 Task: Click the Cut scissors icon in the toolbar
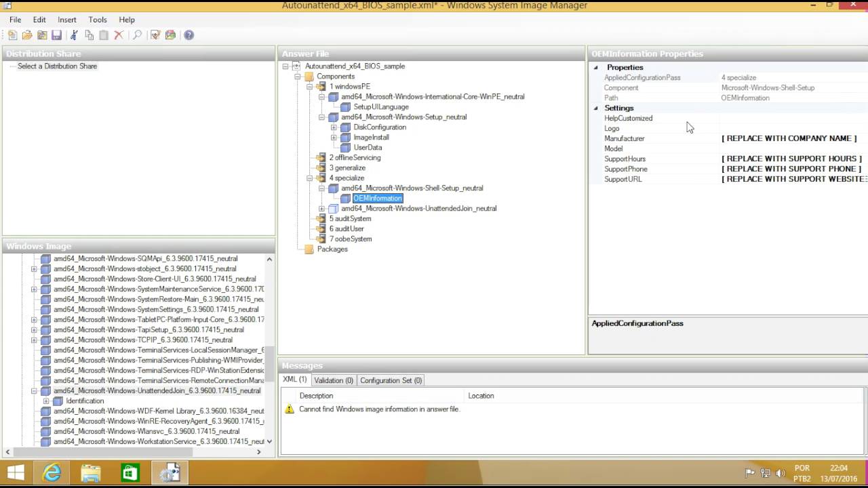coord(74,35)
